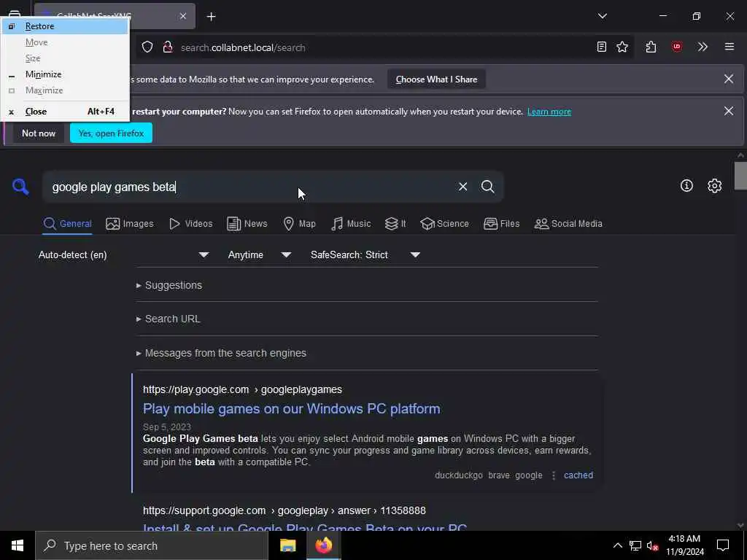
Task: Open File Explorer from the taskbar
Action: click(x=287, y=545)
